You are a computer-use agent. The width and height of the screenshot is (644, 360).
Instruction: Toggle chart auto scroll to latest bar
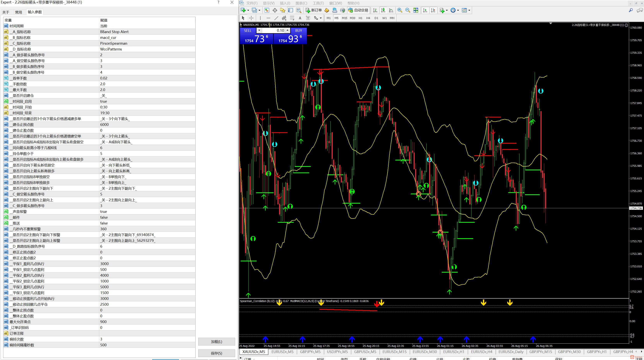coord(425,10)
